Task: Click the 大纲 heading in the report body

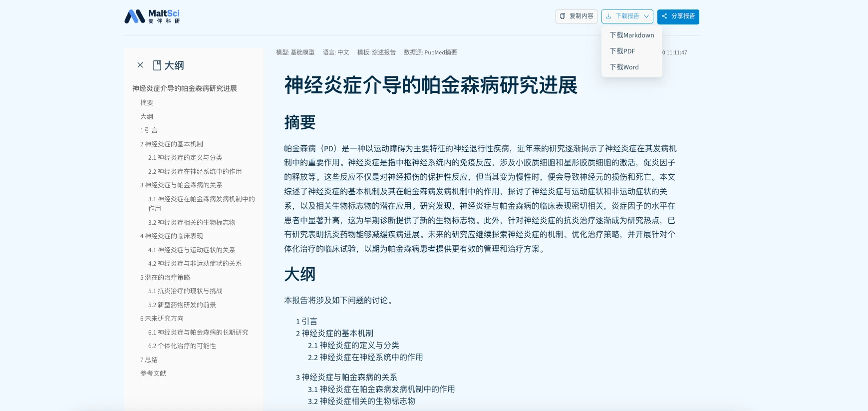Action: coord(300,274)
